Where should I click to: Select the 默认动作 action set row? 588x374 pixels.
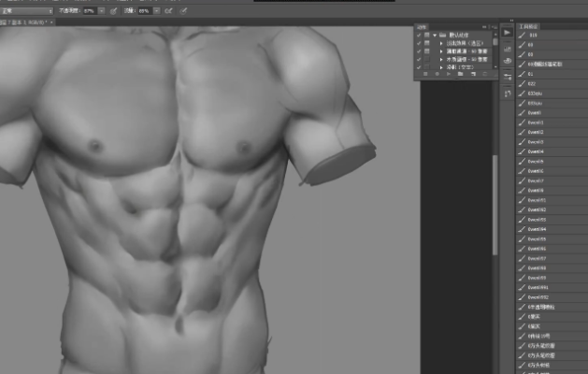[453, 35]
